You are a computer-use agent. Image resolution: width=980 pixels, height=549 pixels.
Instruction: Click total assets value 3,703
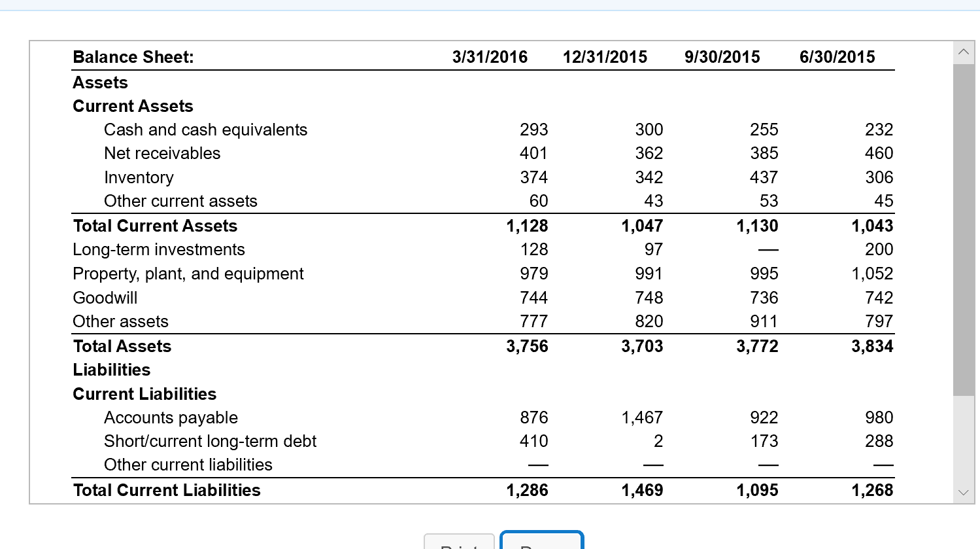point(643,346)
